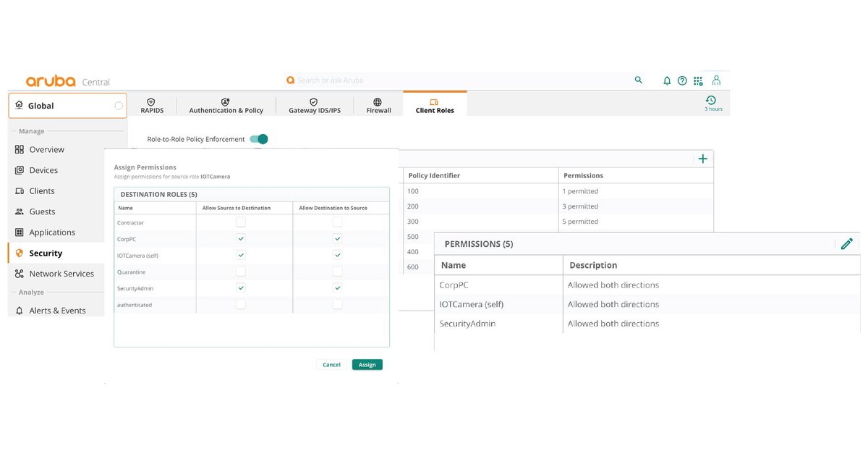Viewport: 868px width, 454px height.
Task: Uncheck CorpPC Allow Source to Destination
Action: (241, 238)
